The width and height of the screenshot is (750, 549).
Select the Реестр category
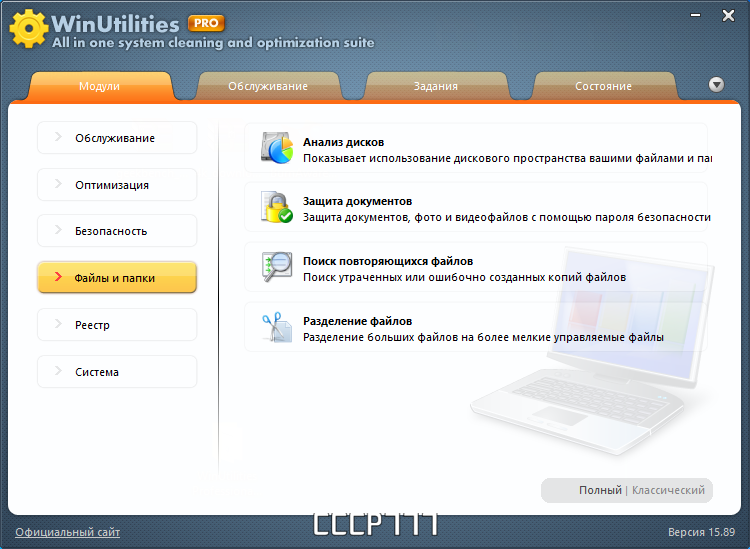[117, 325]
